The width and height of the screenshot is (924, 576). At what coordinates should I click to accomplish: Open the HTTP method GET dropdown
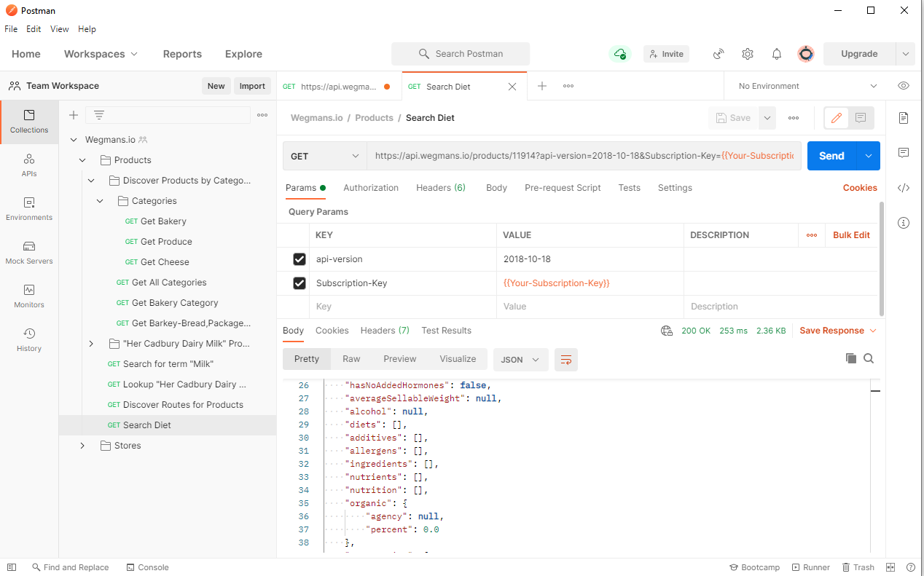click(325, 156)
